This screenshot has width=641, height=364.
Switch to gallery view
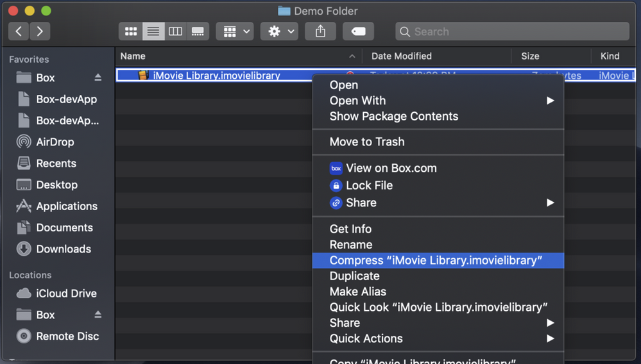[x=198, y=31]
